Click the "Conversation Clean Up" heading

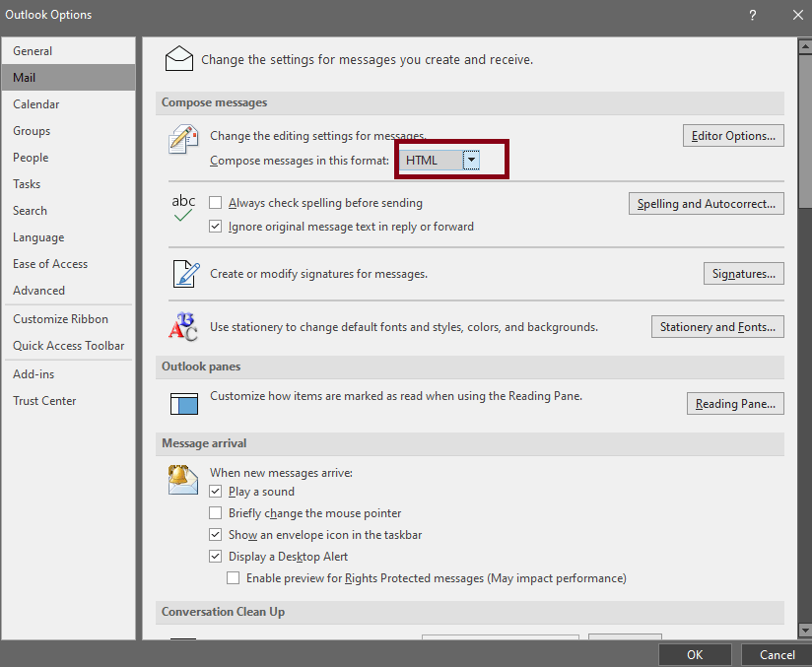223,612
